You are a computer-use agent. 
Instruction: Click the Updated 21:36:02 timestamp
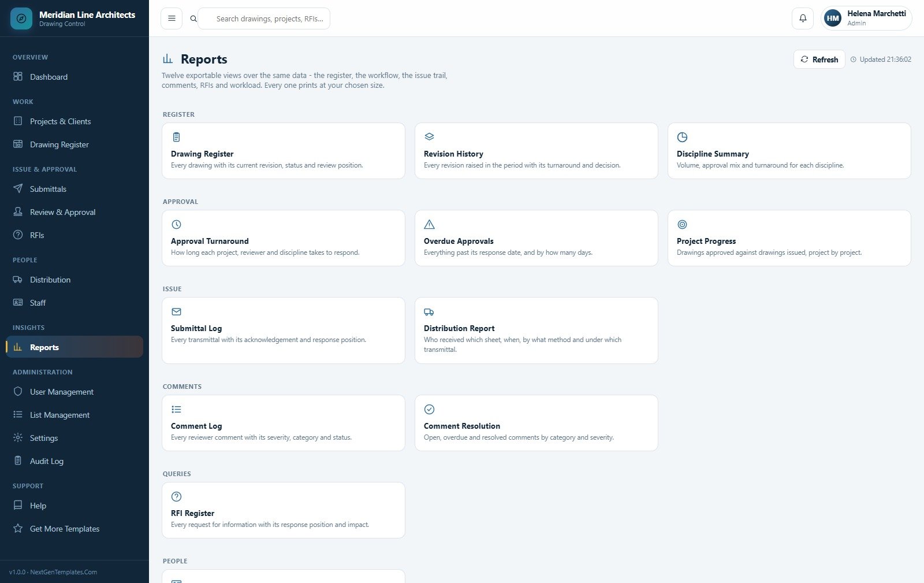coord(881,60)
